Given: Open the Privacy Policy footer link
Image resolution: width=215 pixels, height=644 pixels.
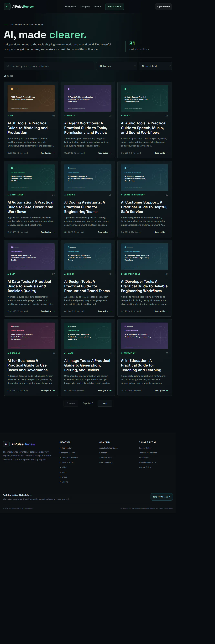Looking at the screenshot, I should click(145, 448).
